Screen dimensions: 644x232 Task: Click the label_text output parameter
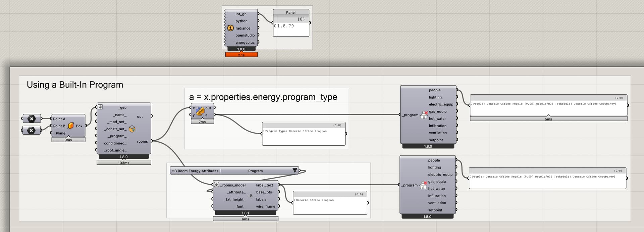(x=265, y=185)
